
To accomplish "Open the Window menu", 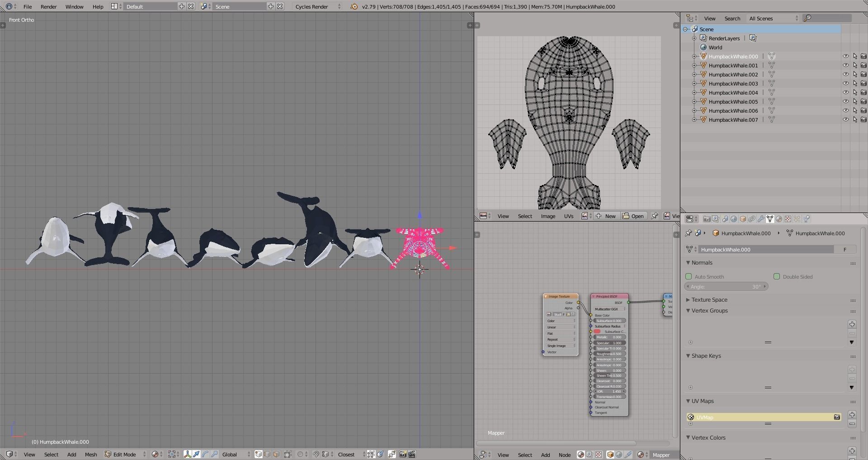I will (74, 7).
